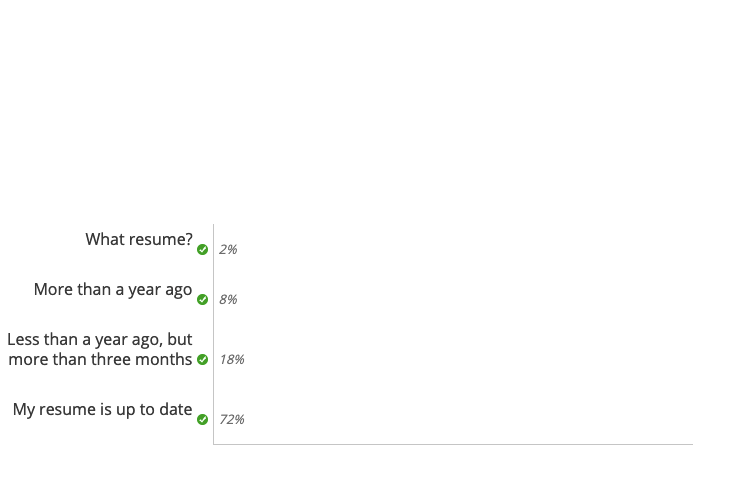Click empty plot area right of 72%
The image size is (745, 489).
(x=468, y=419)
